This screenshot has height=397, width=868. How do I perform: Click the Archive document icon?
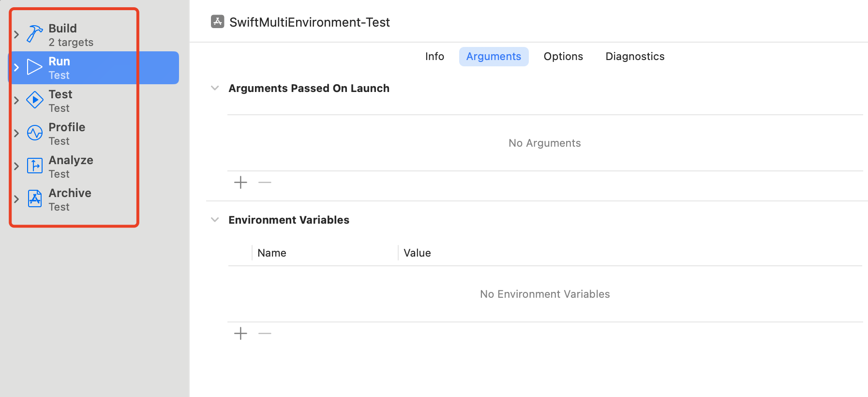pos(34,198)
